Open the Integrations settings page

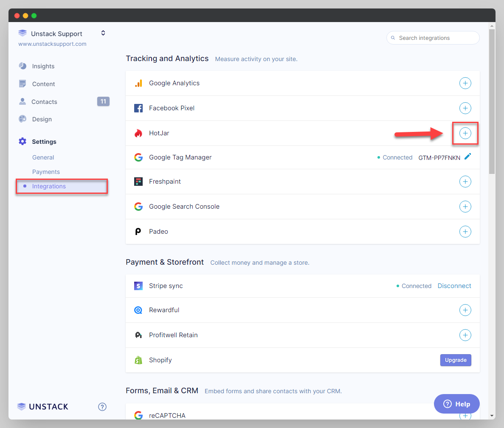click(49, 186)
